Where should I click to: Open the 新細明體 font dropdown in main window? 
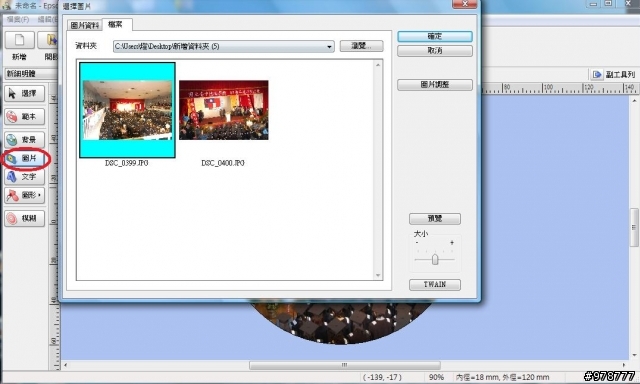pos(31,74)
